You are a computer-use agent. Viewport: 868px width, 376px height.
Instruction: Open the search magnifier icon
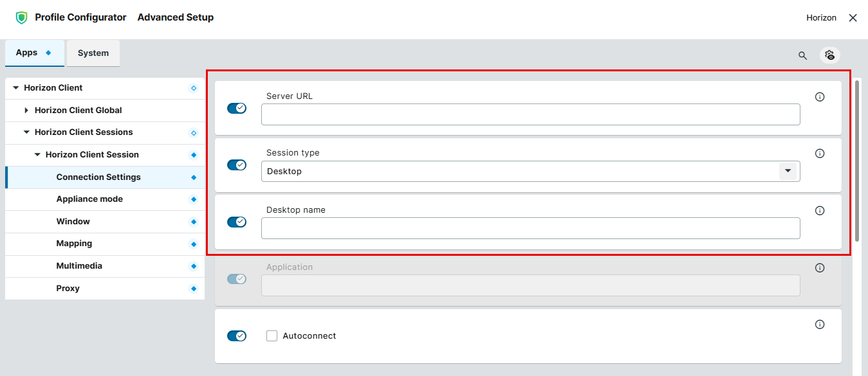click(802, 55)
